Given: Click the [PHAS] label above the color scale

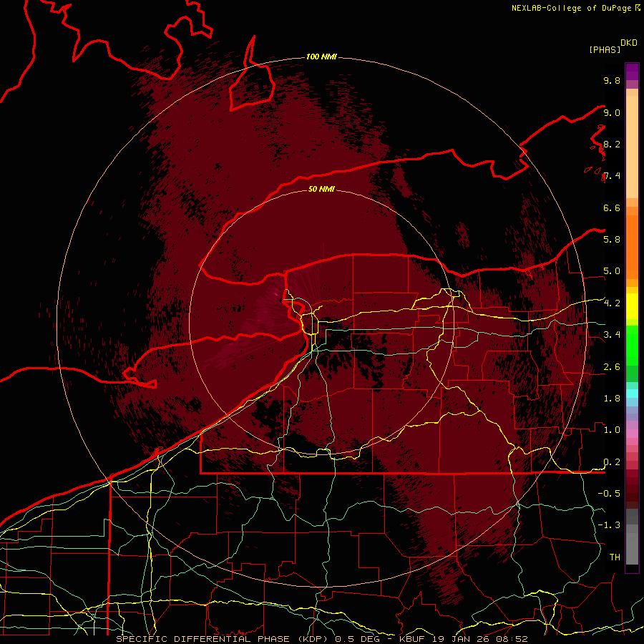Looking at the screenshot, I should [605, 50].
